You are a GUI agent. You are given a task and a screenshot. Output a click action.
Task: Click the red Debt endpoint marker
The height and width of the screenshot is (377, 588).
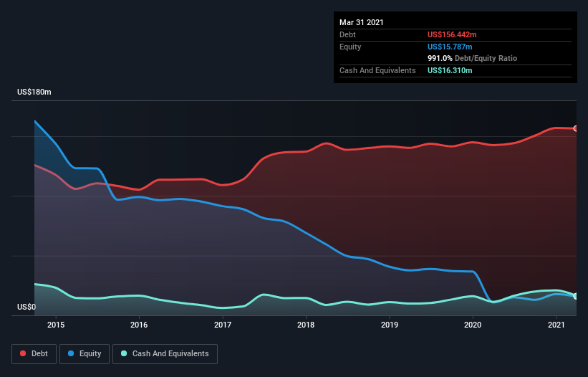(576, 129)
